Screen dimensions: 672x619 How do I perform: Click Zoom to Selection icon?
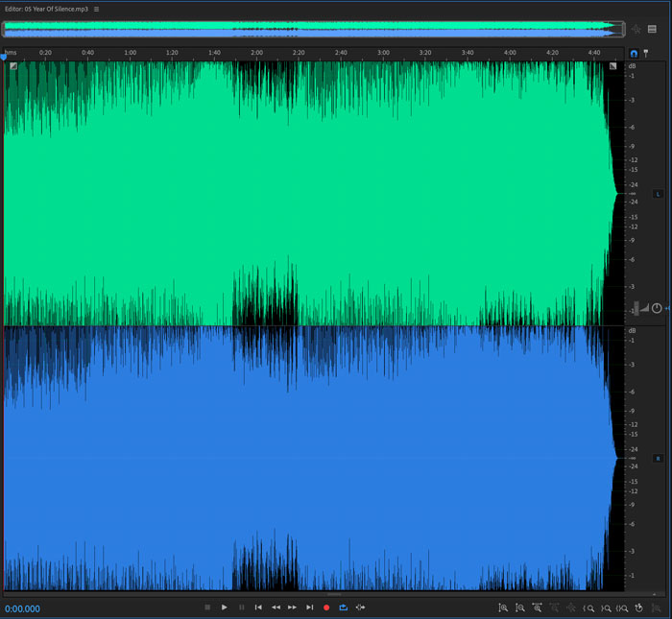point(622,607)
